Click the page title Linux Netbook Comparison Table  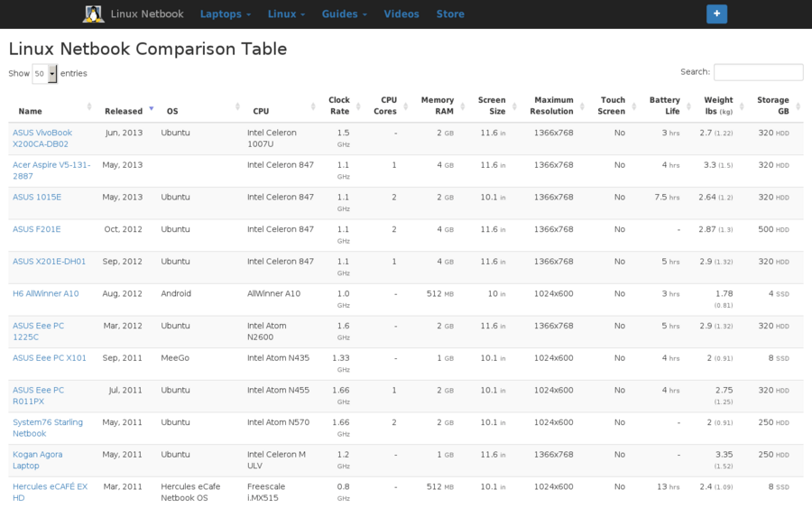click(148, 49)
